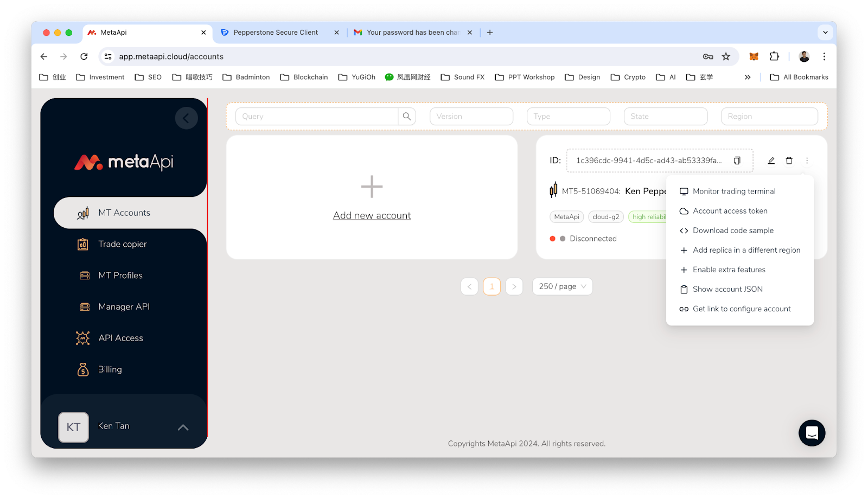Open the MetaMask fox extension
868x499 pixels.
[754, 56]
